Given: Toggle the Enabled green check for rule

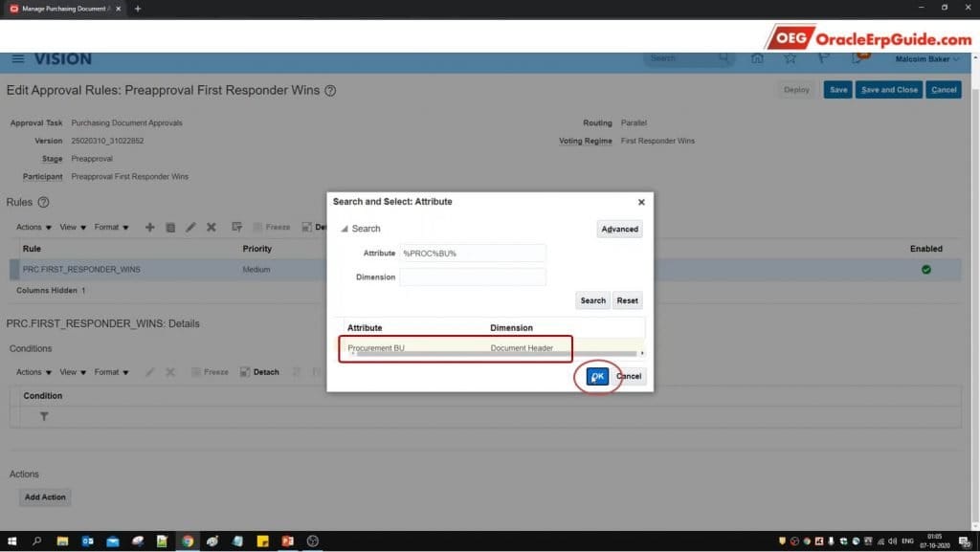Looking at the screenshot, I should click(x=925, y=270).
